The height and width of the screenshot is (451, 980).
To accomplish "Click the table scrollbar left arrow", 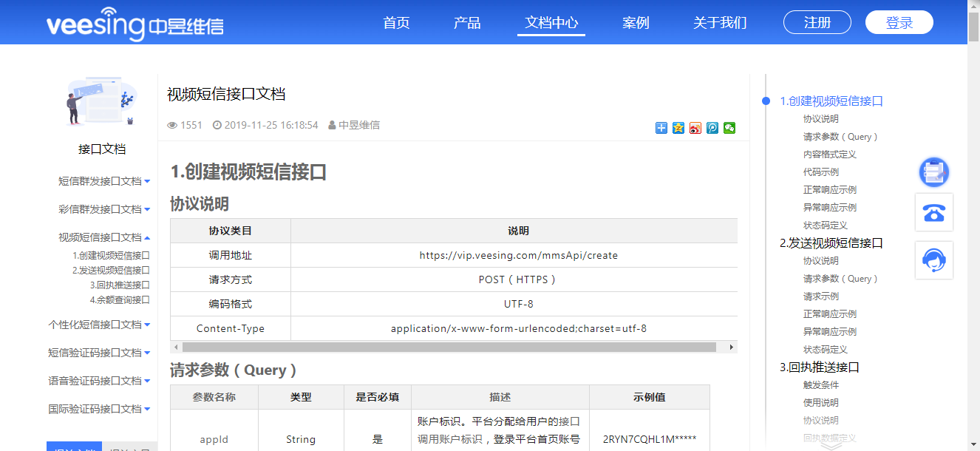I will click(176, 347).
